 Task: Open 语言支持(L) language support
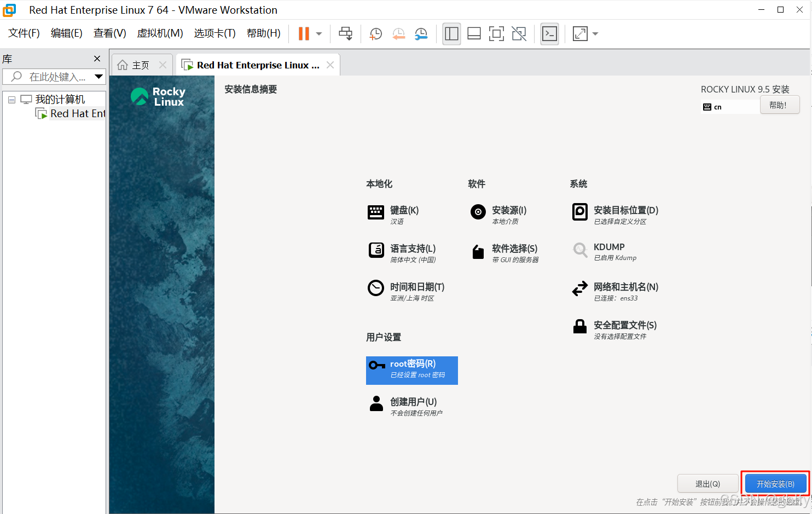pyautogui.click(x=403, y=253)
